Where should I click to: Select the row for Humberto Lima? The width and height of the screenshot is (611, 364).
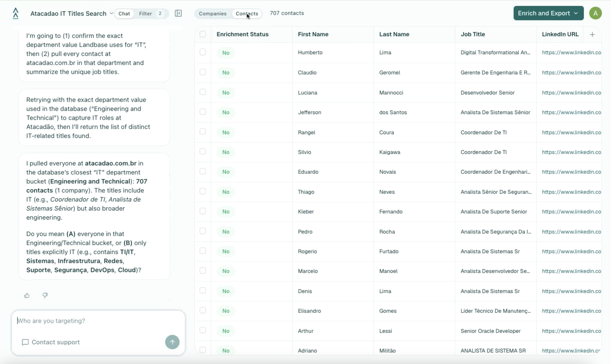[203, 52]
